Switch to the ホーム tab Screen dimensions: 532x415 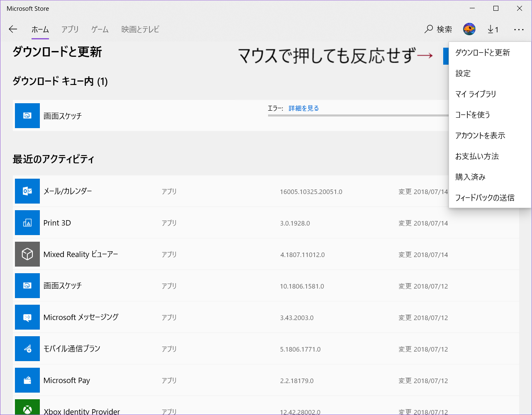[x=40, y=29]
